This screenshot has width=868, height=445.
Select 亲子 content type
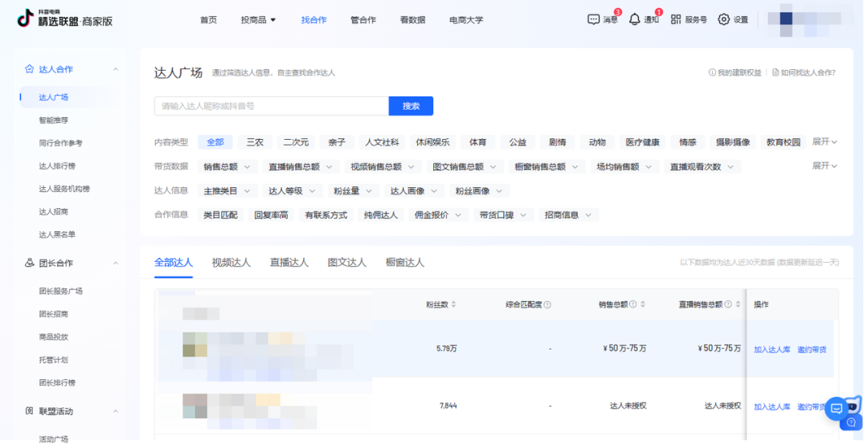click(x=337, y=142)
